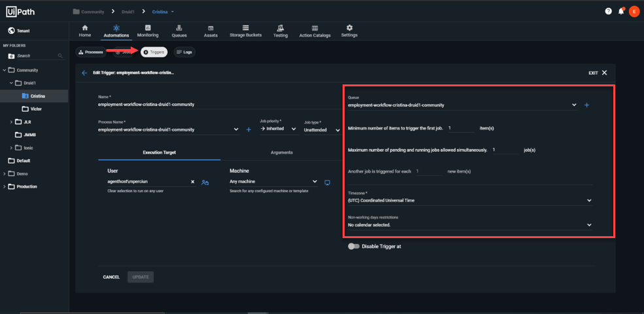644x314 pixels.
Task: Collapse the Druid1 folder
Action: point(11,83)
